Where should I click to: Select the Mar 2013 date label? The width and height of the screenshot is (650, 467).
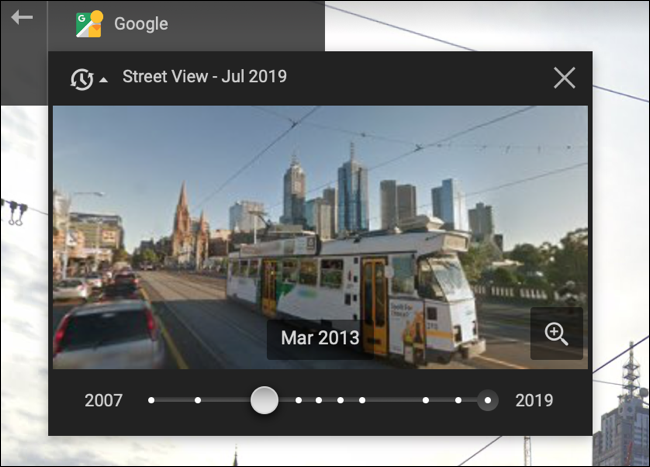click(319, 338)
